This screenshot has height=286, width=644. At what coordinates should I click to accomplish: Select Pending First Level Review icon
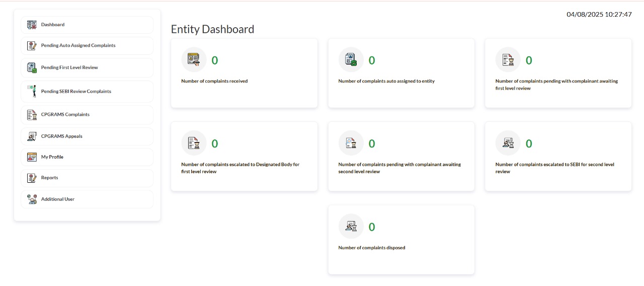32,67
